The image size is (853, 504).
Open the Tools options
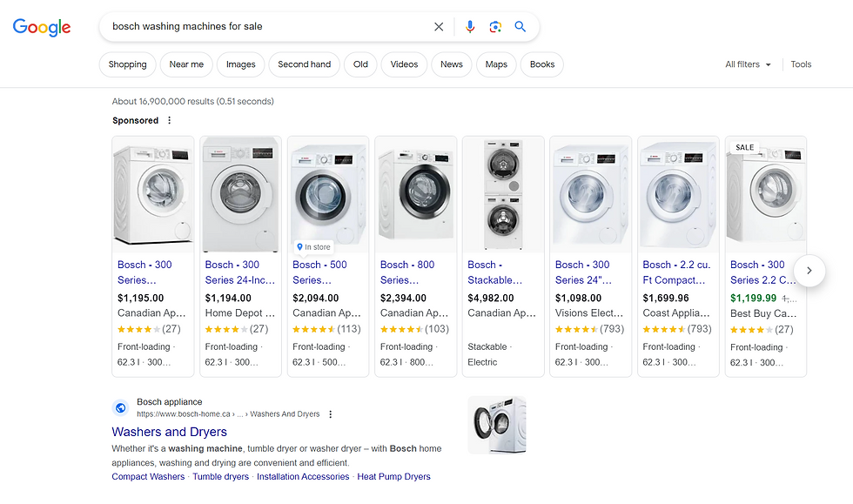801,64
